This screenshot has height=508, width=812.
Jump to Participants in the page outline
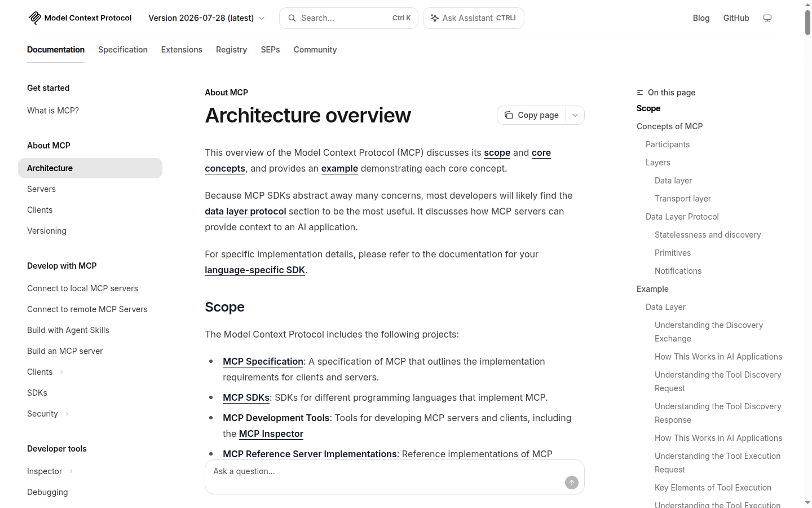click(x=668, y=144)
